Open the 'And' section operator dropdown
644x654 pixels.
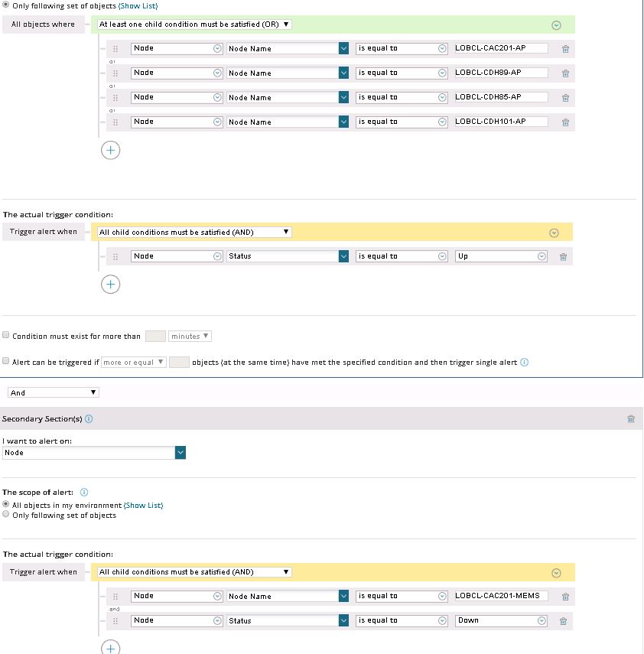pyautogui.click(x=53, y=392)
